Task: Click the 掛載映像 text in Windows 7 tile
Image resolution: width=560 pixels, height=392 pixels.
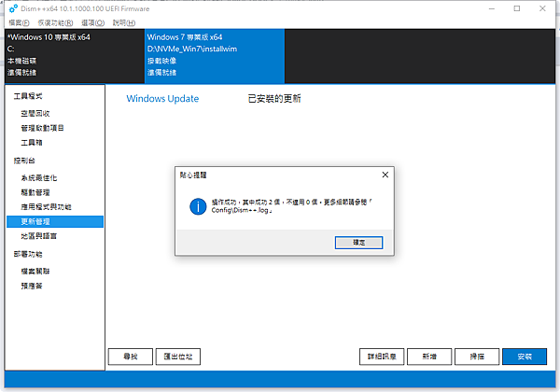Action: [161, 61]
